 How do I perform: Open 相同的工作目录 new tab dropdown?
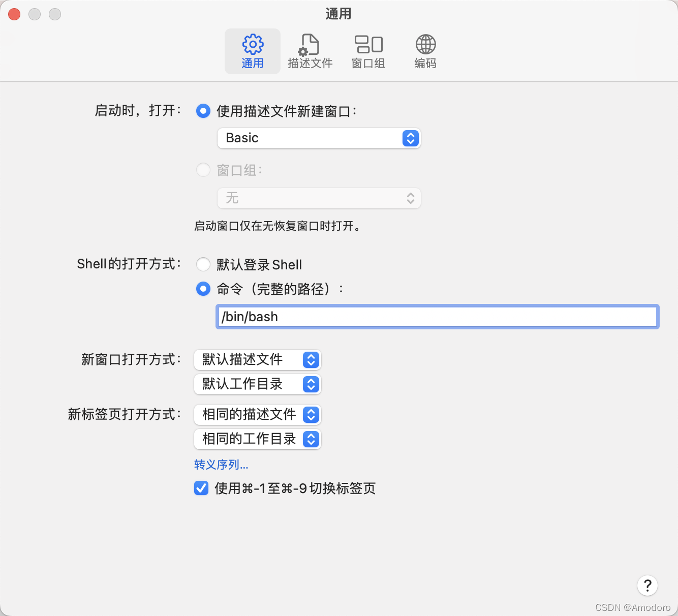tap(258, 439)
